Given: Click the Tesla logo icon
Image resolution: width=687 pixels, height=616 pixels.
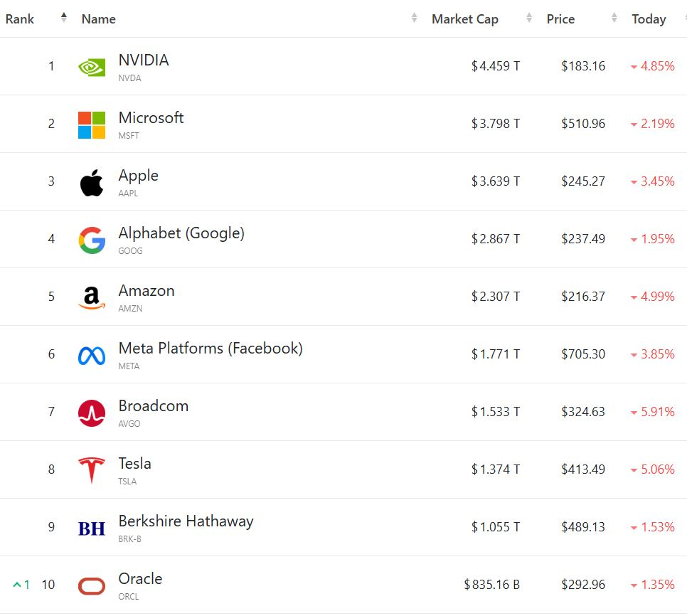Looking at the screenshot, I should coord(92,470).
